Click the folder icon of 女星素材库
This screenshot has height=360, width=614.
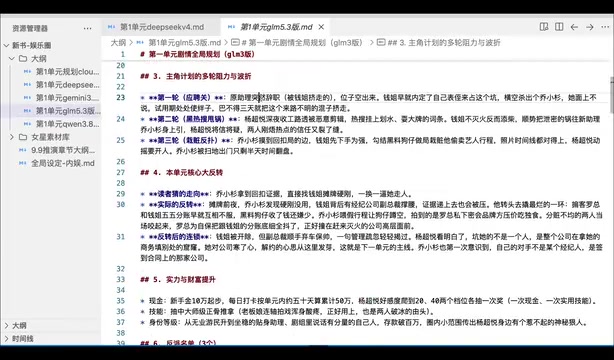(x=23, y=137)
